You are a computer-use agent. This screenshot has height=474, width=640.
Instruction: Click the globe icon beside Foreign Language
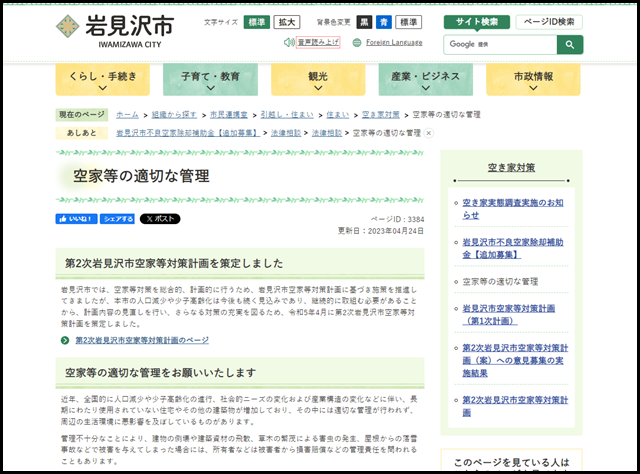click(357, 42)
